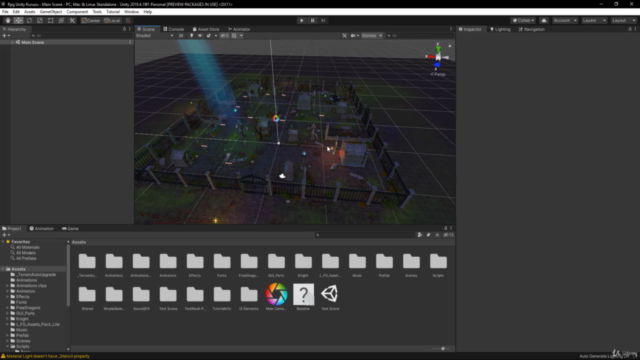
Task: Collapse Favorites in Project tree
Action: click(3, 242)
